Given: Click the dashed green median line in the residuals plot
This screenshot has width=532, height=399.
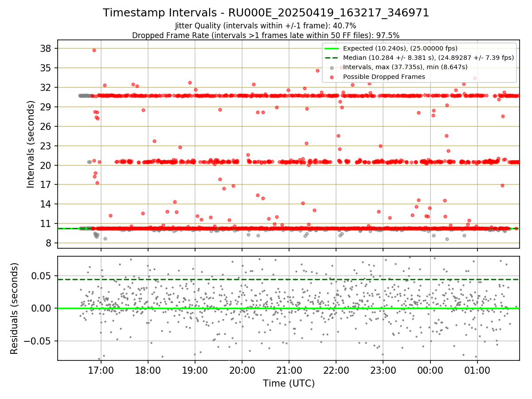Looking at the screenshot, I should pyautogui.click(x=288, y=279).
